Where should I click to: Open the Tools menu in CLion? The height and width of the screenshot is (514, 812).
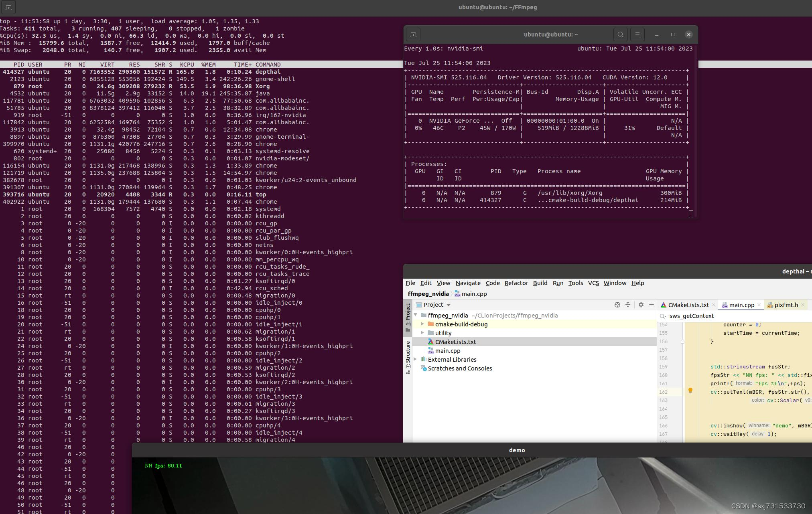point(575,283)
